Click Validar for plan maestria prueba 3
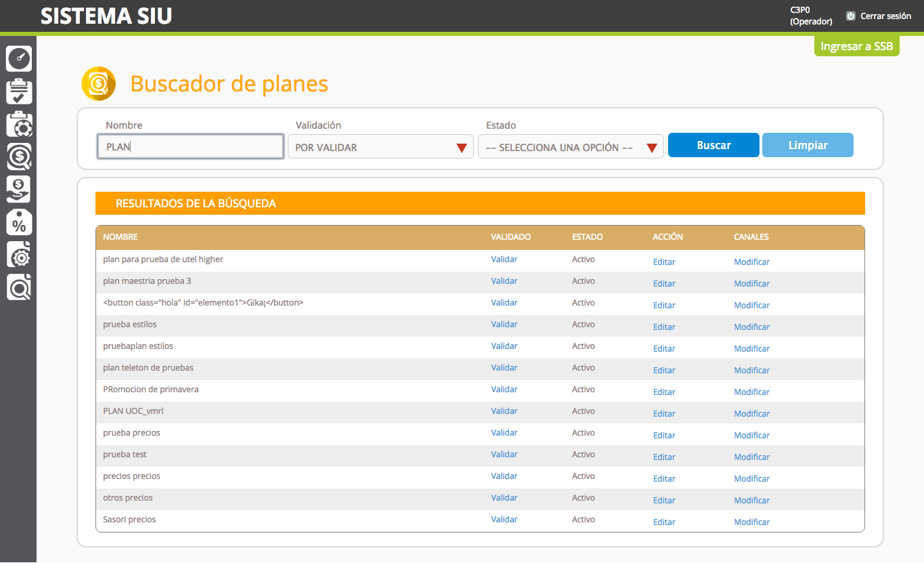The width and height of the screenshot is (924, 563). (x=504, y=281)
